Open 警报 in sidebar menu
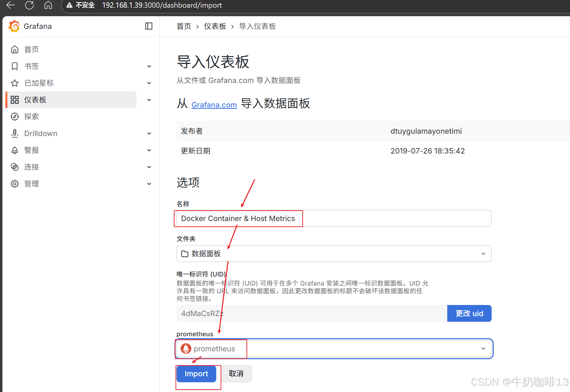570x392 pixels. pyautogui.click(x=32, y=150)
